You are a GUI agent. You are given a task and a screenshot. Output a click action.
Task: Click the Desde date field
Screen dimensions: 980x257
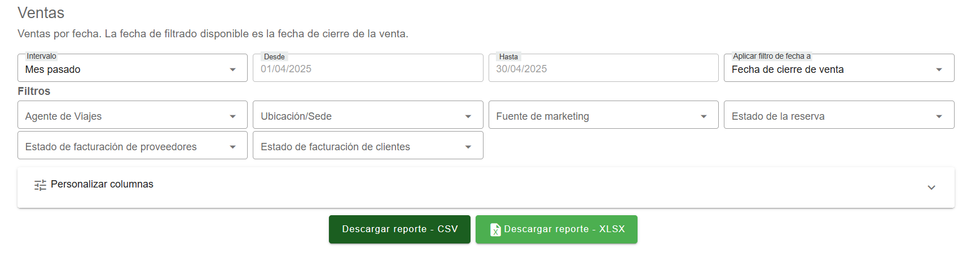pos(367,69)
